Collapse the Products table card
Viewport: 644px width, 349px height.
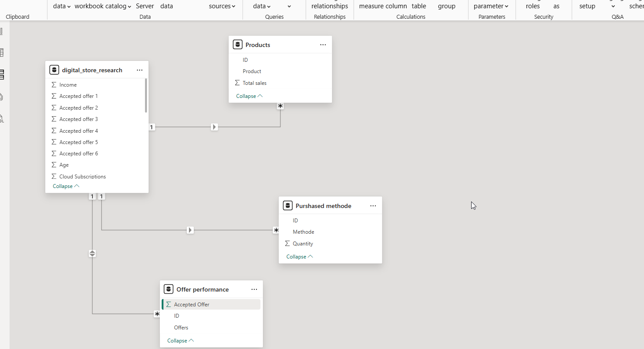click(249, 96)
